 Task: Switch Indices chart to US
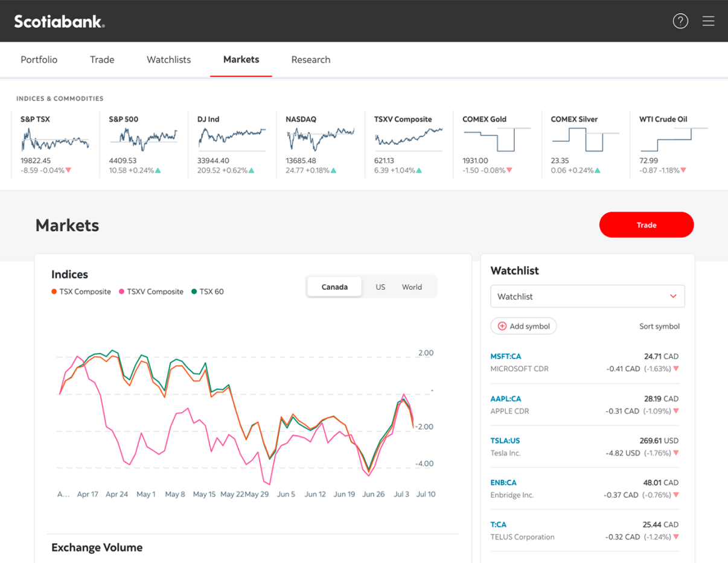coord(380,287)
